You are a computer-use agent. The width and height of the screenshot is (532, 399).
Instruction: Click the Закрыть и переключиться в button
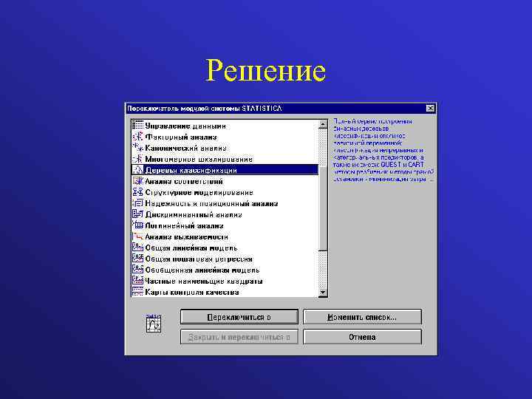(x=239, y=337)
